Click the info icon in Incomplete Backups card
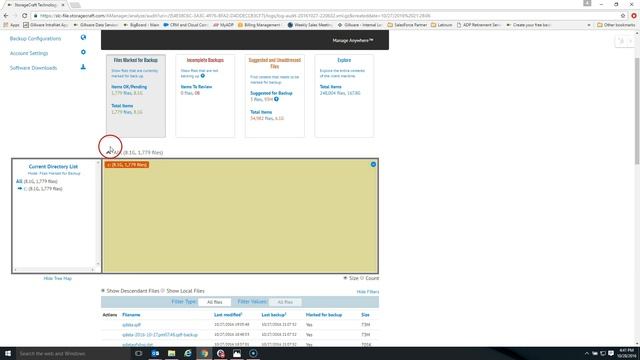 (x=203, y=76)
